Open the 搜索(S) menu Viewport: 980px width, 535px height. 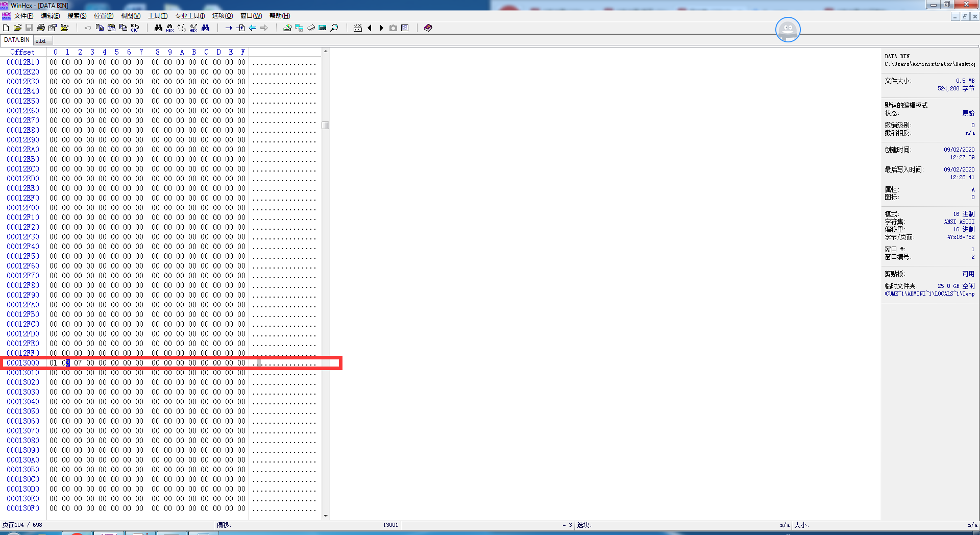click(77, 16)
